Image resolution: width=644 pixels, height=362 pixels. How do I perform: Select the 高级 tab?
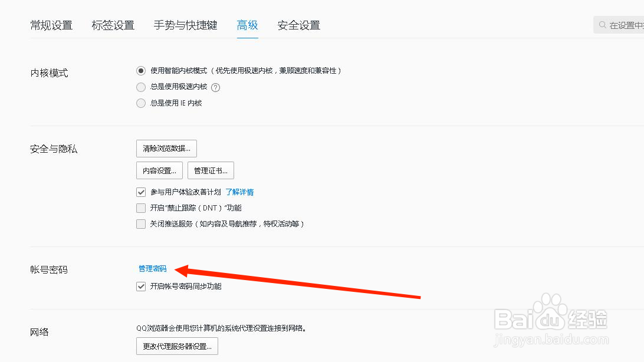(x=247, y=25)
